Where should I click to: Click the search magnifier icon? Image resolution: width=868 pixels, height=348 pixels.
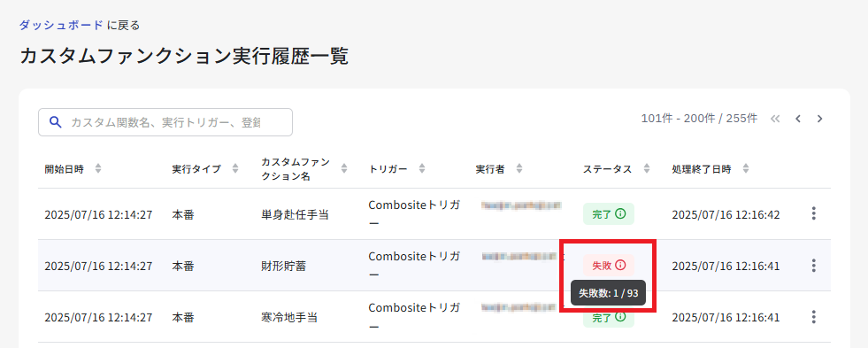click(x=56, y=122)
